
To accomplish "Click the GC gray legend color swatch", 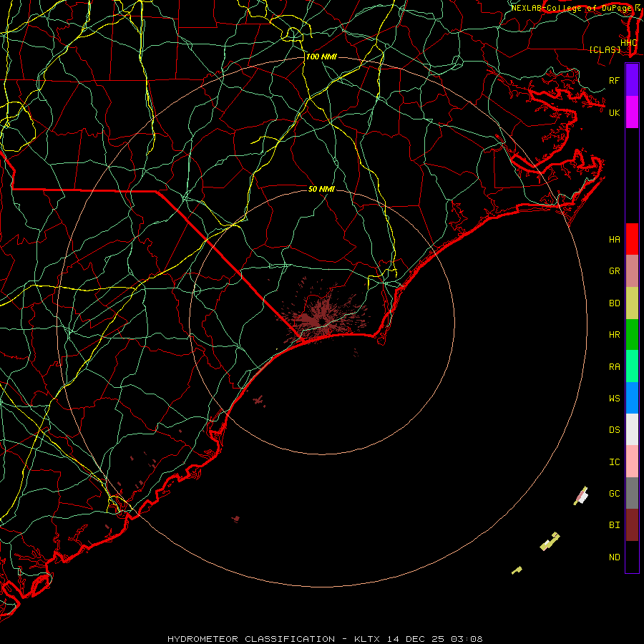I will tap(632, 493).
